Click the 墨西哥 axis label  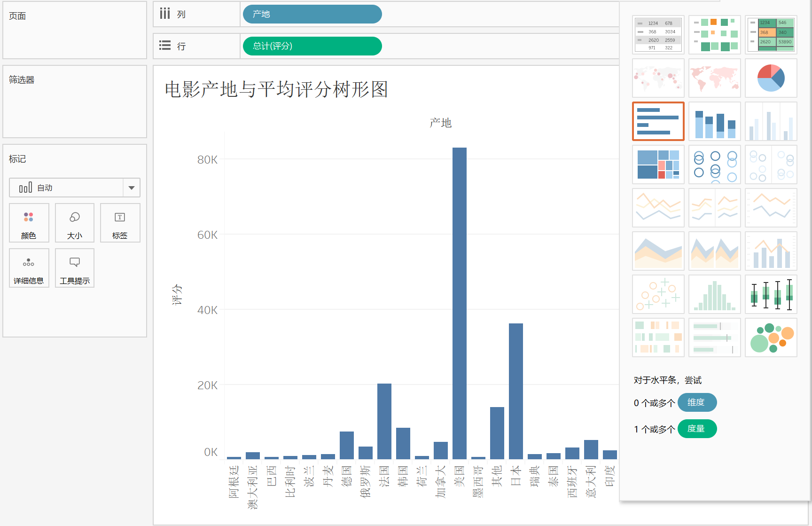coord(478,481)
